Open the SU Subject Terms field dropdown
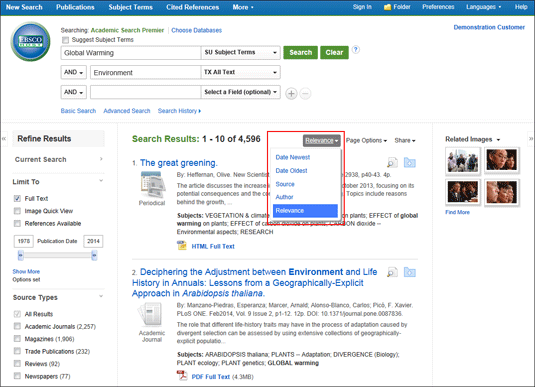Screen dimensions: 535x387 coord(241,53)
